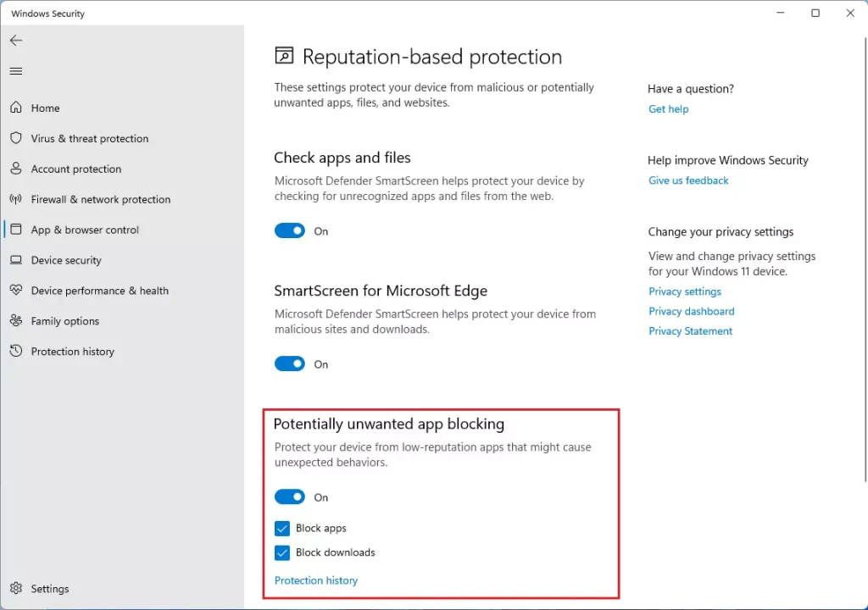Click Give us feedback
The image size is (868, 610).
click(687, 180)
